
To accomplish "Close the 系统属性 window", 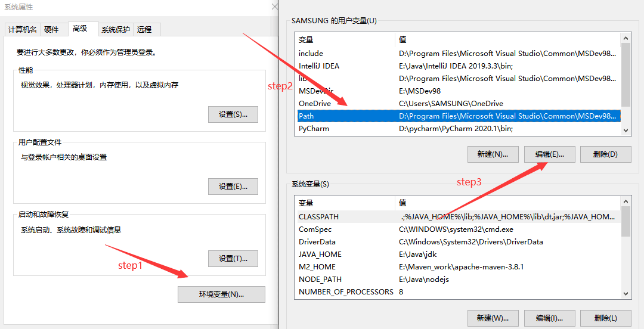I will pyautogui.click(x=275, y=7).
